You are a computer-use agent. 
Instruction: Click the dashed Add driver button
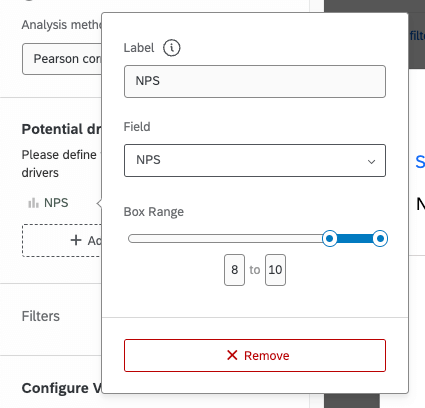click(x=62, y=240)
